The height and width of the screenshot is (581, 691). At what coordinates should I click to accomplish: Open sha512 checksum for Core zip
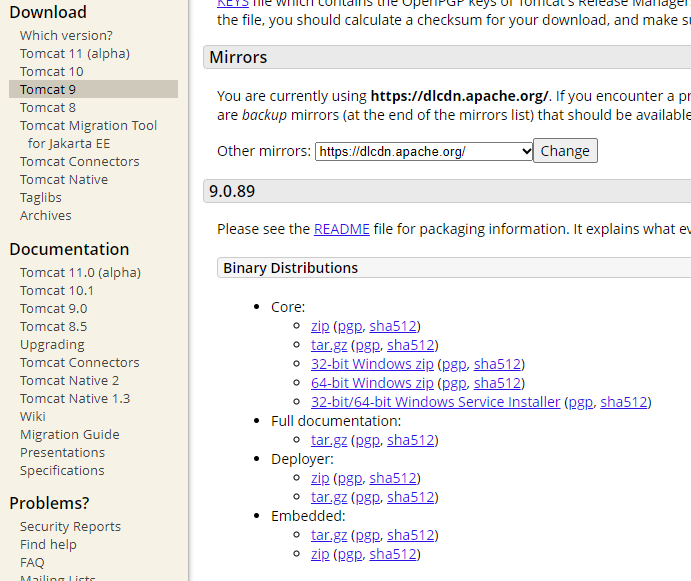pos(393,326)
